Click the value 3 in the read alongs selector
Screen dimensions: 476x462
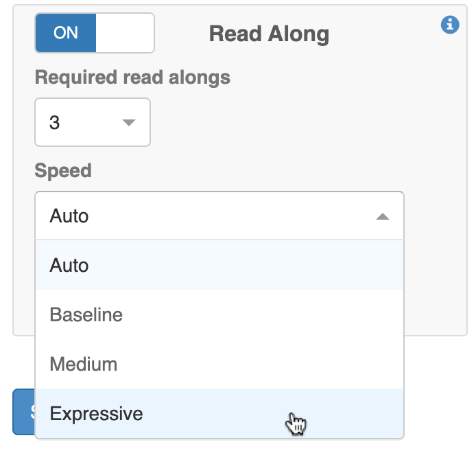(55, 123)
